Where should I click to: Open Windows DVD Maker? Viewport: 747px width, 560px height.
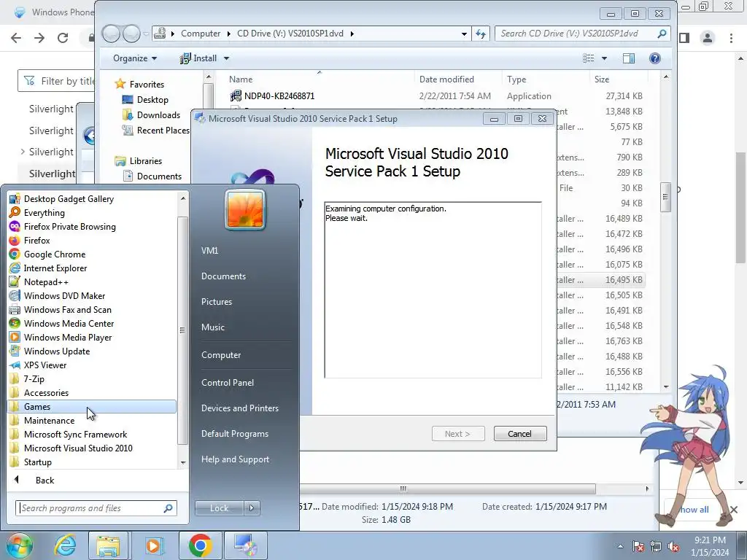(64, 296)
